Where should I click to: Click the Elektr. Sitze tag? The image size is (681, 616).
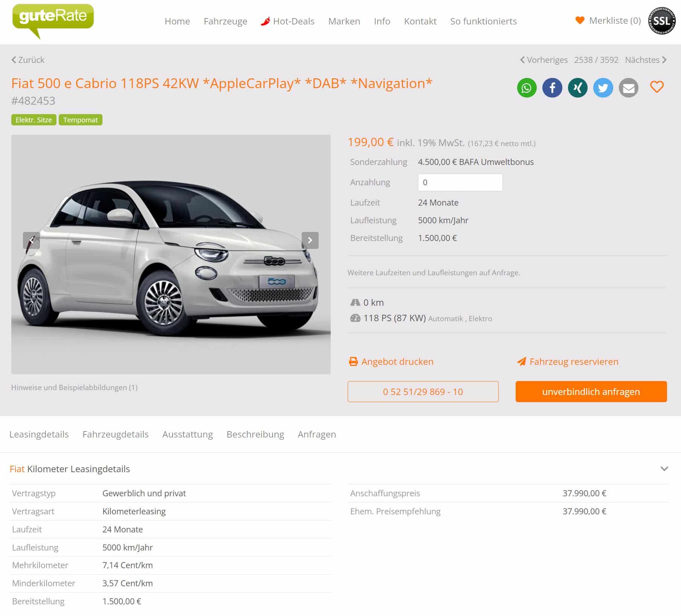tap(34, 120)
